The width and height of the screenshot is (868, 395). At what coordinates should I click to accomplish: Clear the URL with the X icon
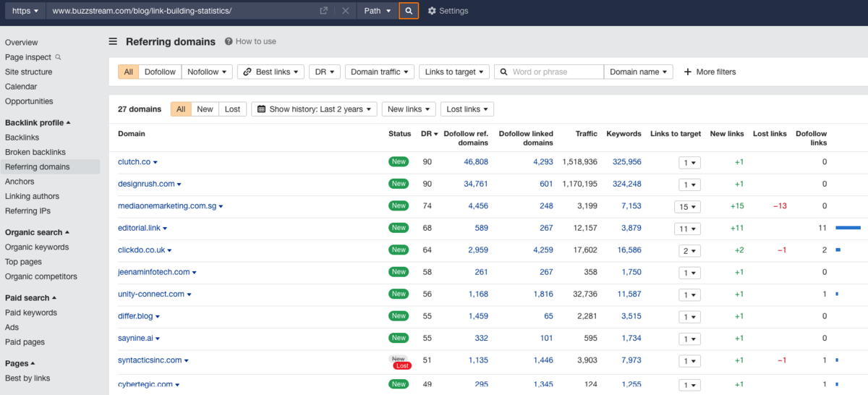(x=345, y=11)
